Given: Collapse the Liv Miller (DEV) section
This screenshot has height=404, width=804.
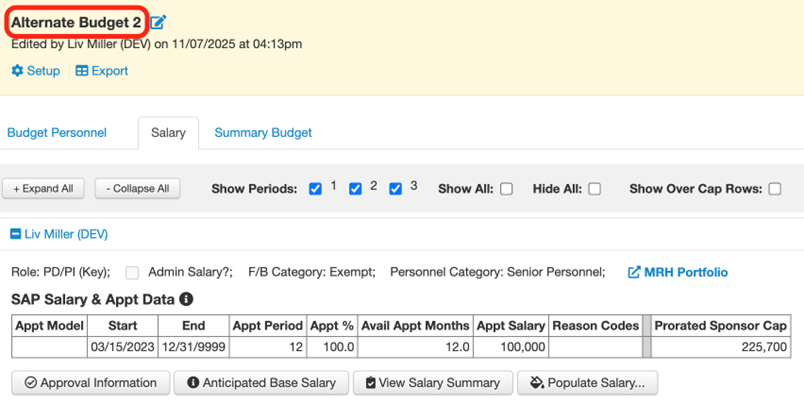Looking at the screenshot, I should pos(16,234).
